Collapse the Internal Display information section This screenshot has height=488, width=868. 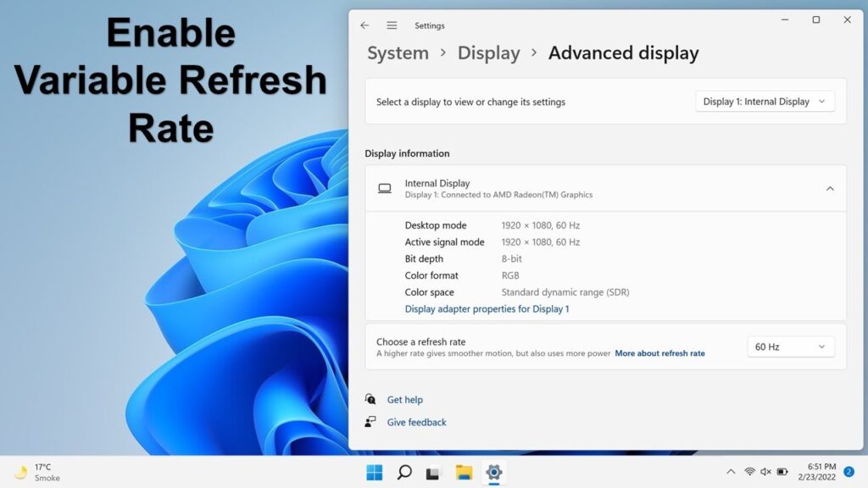coord(830,189)
